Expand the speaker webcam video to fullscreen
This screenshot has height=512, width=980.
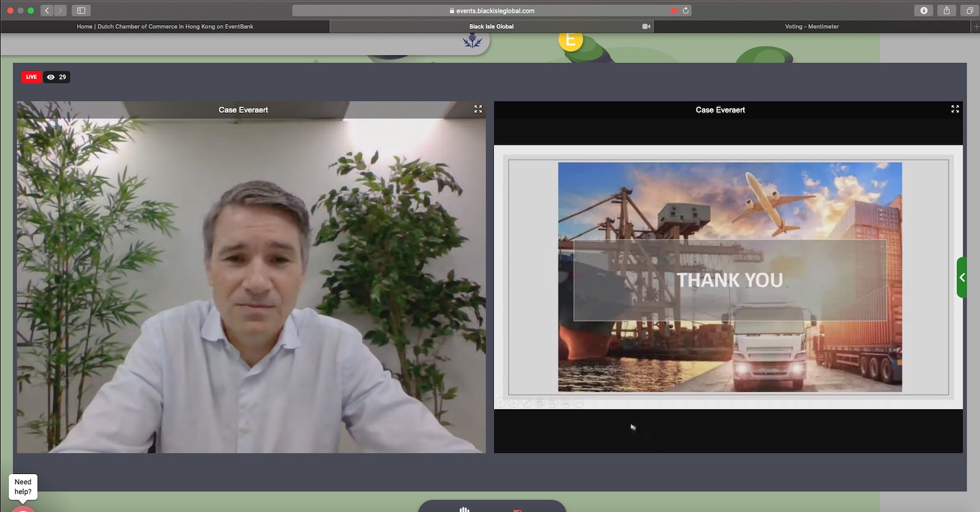478,109
